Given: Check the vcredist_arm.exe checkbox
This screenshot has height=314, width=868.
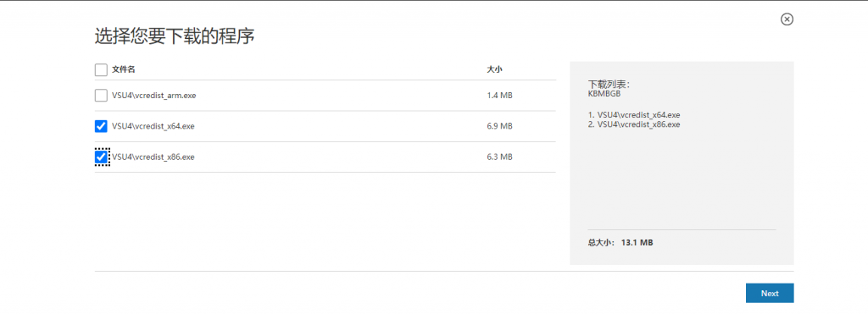Looking at the screenshot, I should click(x=101, y=96).
